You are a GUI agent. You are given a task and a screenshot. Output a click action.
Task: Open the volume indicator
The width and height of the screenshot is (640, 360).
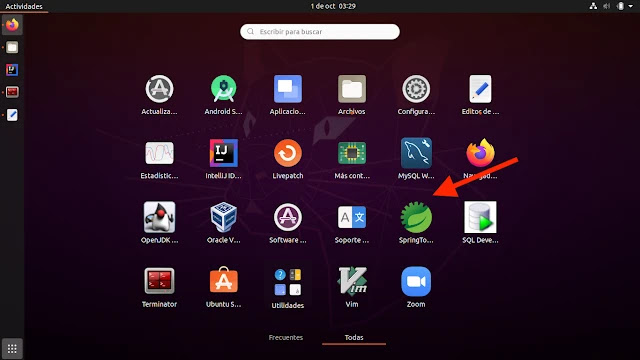coord(607,6)
